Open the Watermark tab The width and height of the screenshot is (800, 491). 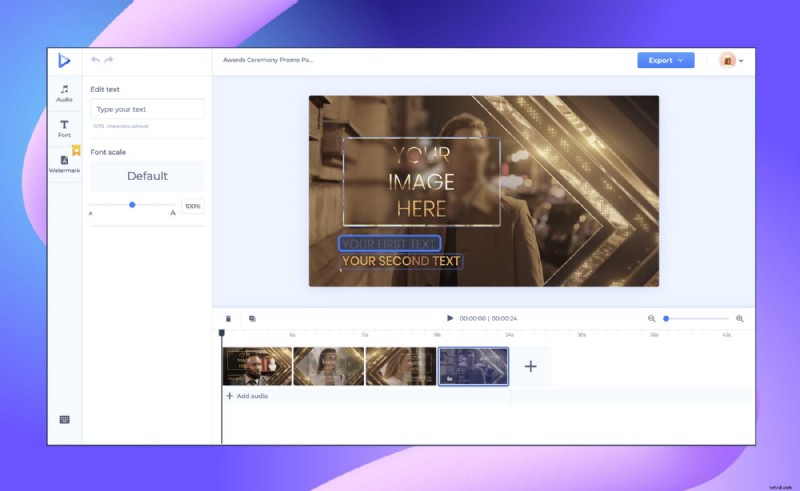click(64, 164)
